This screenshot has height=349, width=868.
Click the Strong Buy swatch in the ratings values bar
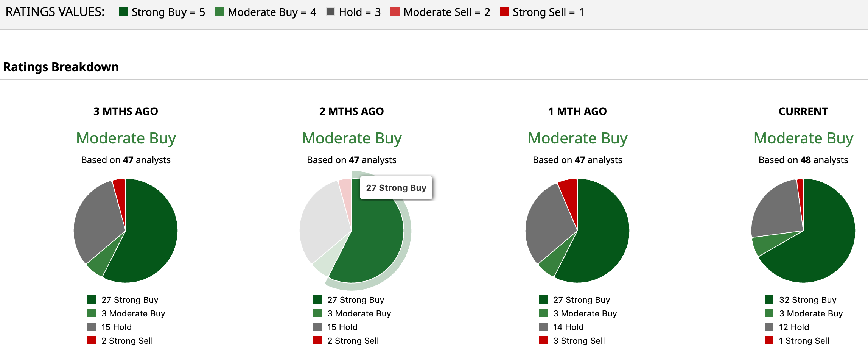click(x=123, y=12)
